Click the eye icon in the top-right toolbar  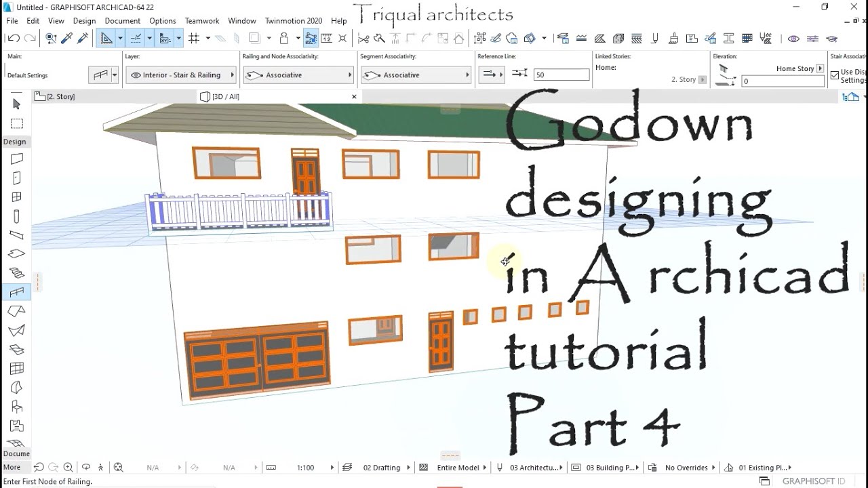793,39
